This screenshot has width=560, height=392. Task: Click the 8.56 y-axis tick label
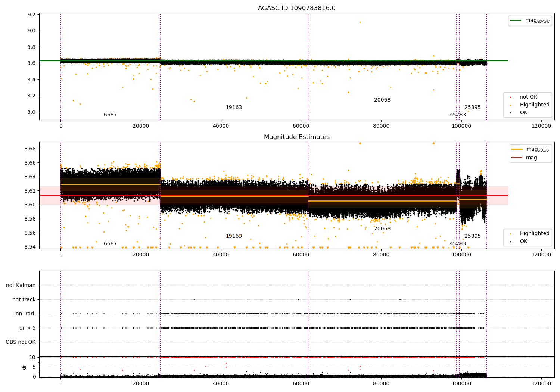coord(30,233)
